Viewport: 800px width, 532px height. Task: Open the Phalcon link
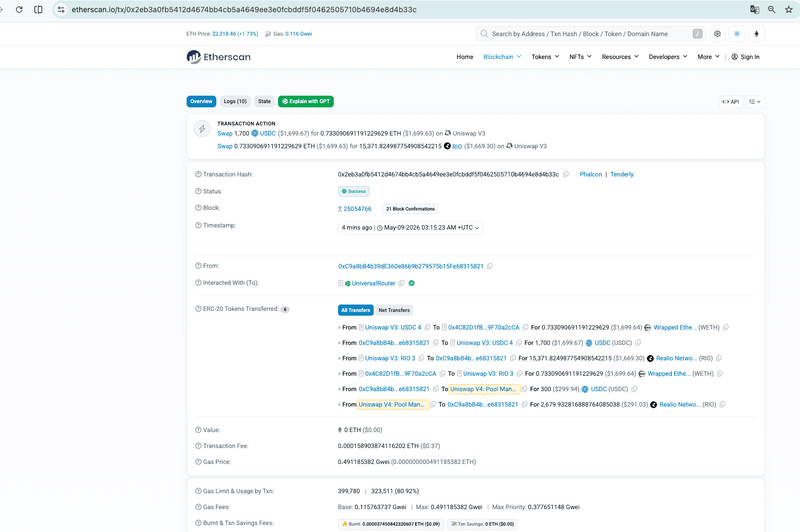pos(591,174)
